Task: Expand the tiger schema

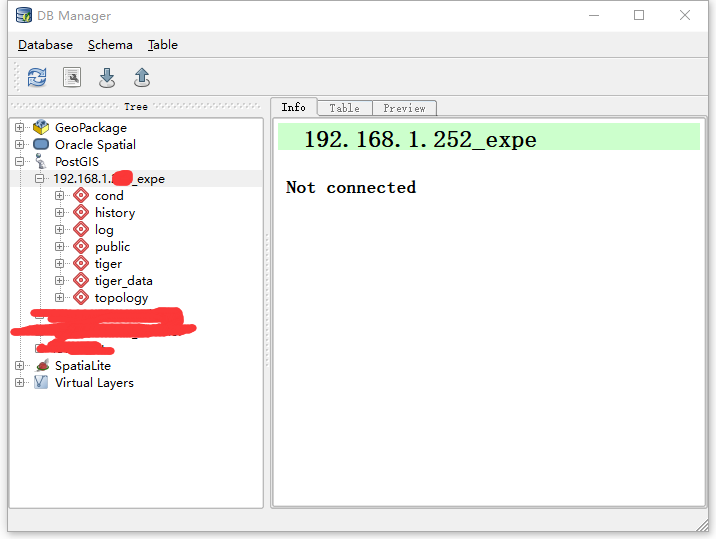Action: coord(59,264)
